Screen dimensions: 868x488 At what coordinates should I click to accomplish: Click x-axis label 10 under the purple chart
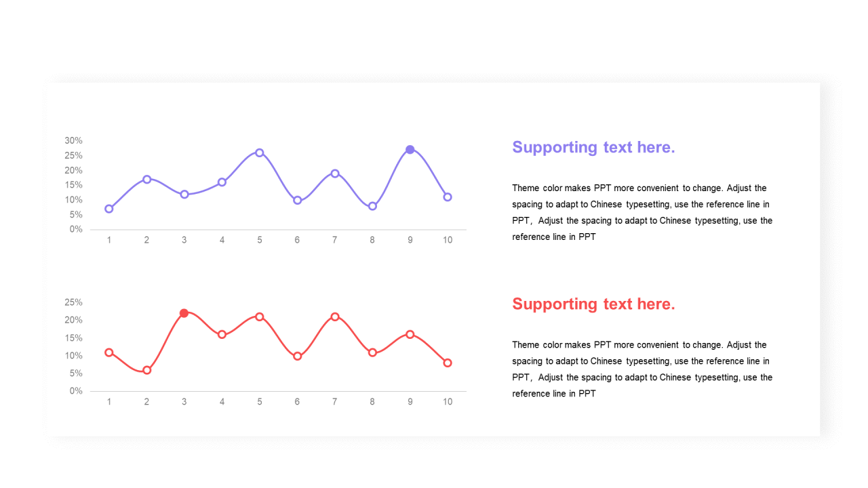pos(448,240)
